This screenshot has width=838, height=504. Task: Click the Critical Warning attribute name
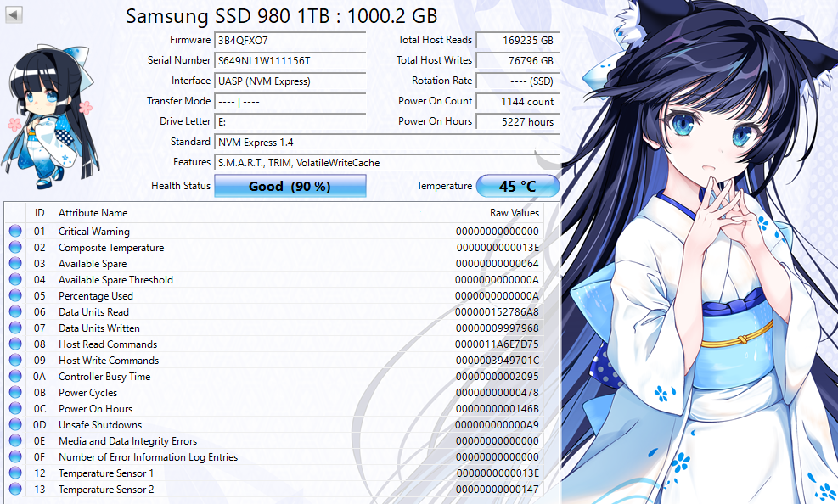94,231
